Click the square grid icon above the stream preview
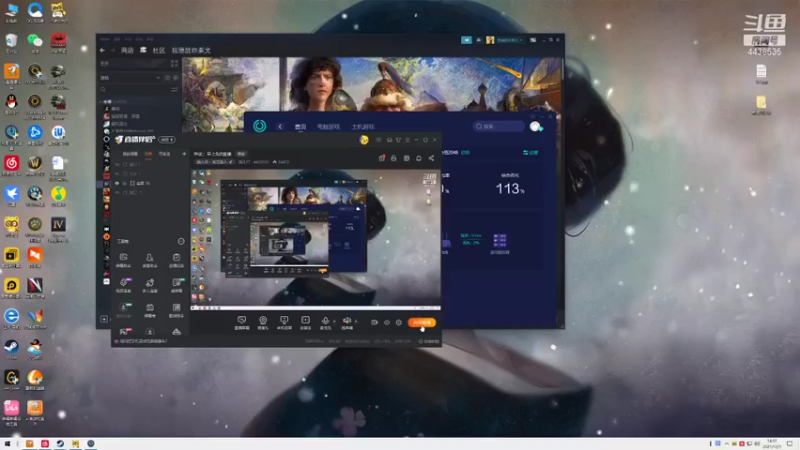The height and width of the screenshot is (450, 800). [x=406, y=158]
